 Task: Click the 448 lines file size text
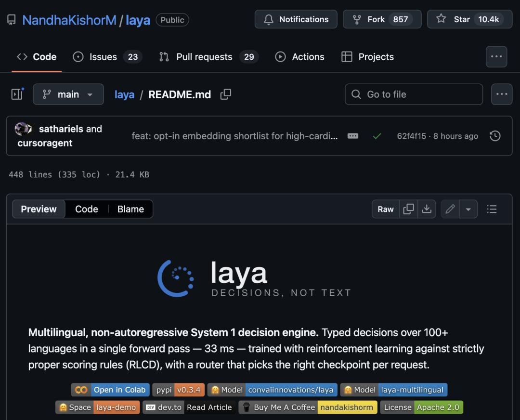[79, 174]
